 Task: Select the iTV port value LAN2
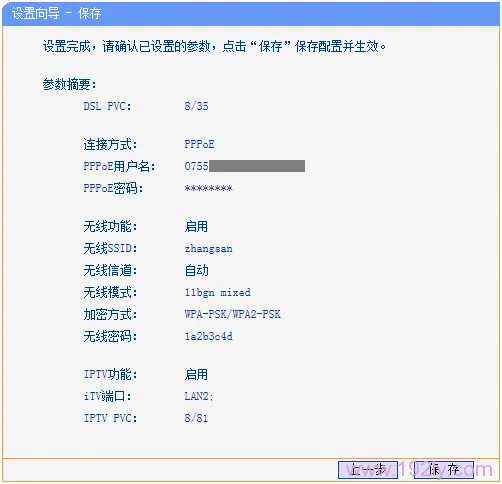(199, 396)
